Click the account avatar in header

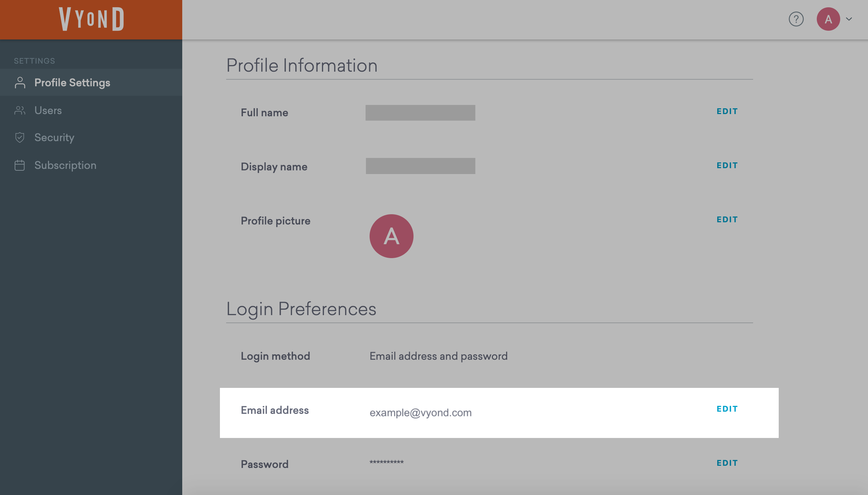(x=828, y=19)
